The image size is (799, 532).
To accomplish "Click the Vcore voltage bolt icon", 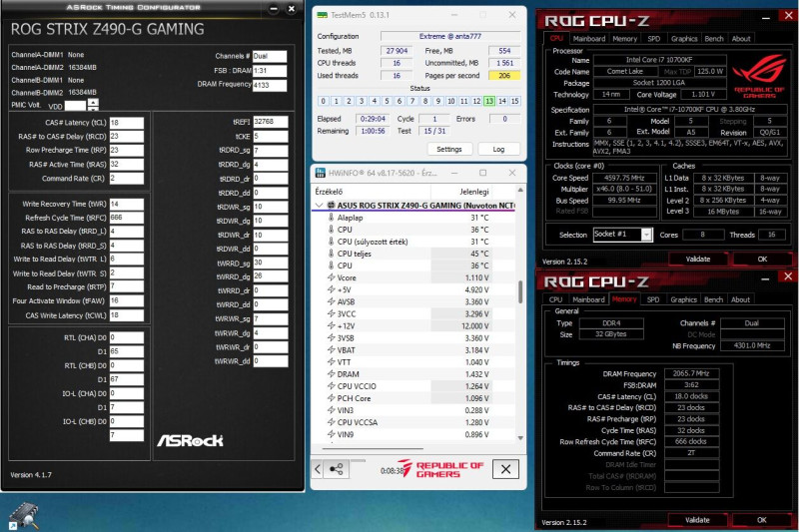I will (x=331, y=277).
